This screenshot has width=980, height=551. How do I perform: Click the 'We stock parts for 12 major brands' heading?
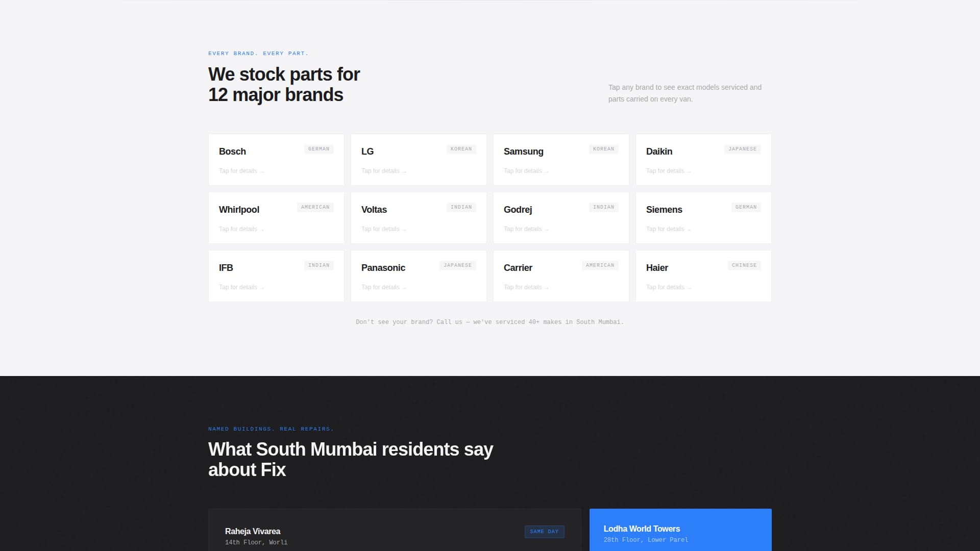click(x=284, y=85)
